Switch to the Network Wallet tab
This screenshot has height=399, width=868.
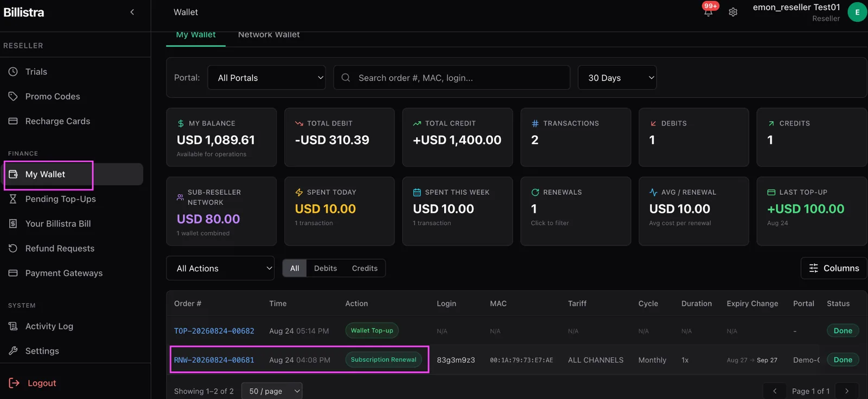[269, 35]
